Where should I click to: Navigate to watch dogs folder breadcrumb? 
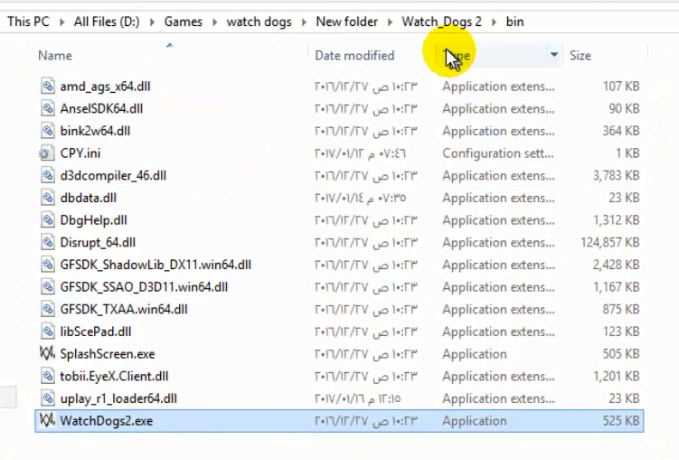coord(259,22)
